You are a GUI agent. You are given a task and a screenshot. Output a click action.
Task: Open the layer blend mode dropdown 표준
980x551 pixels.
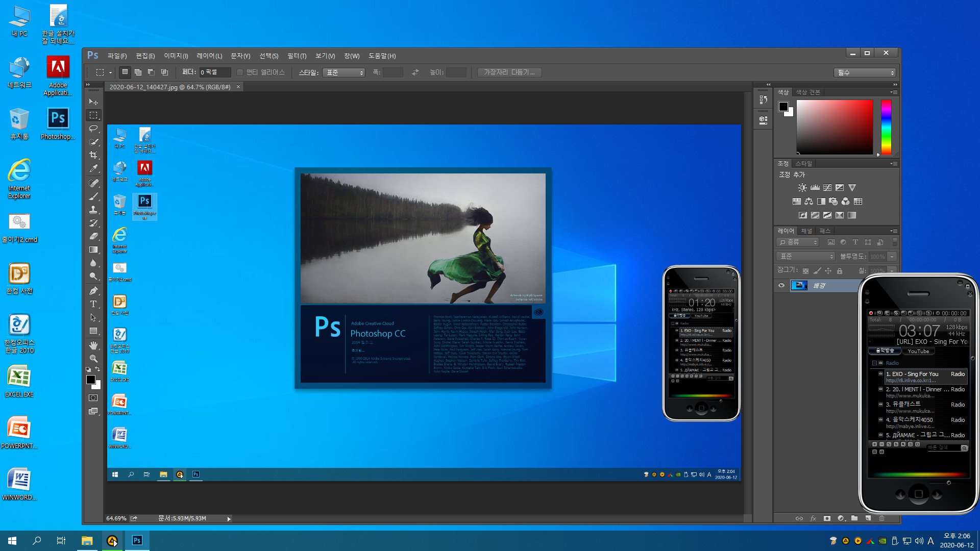[x=805, y=257]
